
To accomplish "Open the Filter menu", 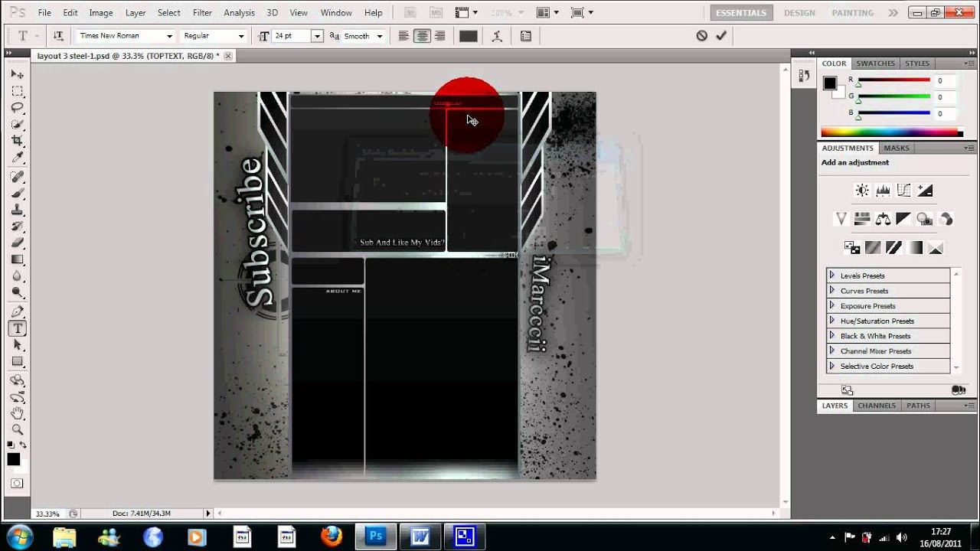I will pos(202,13).
